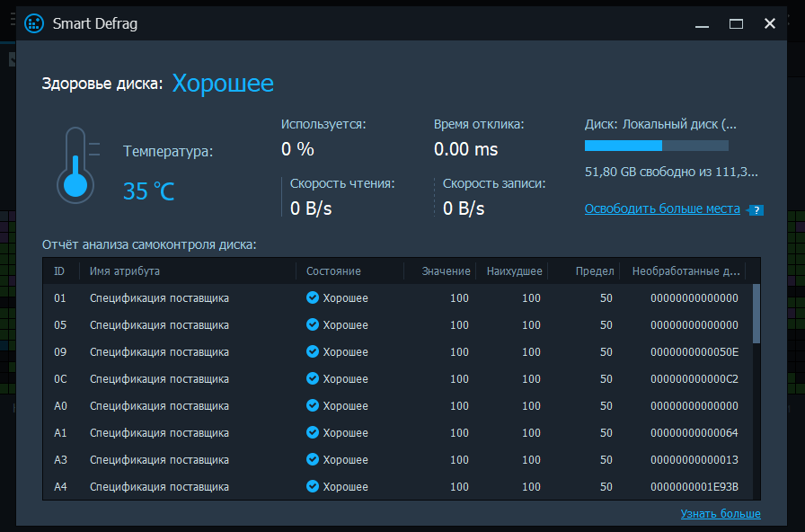Screen dimensions: 805x532
Task: Click the '0.00 ms' response time value
Action: (465, 149)
